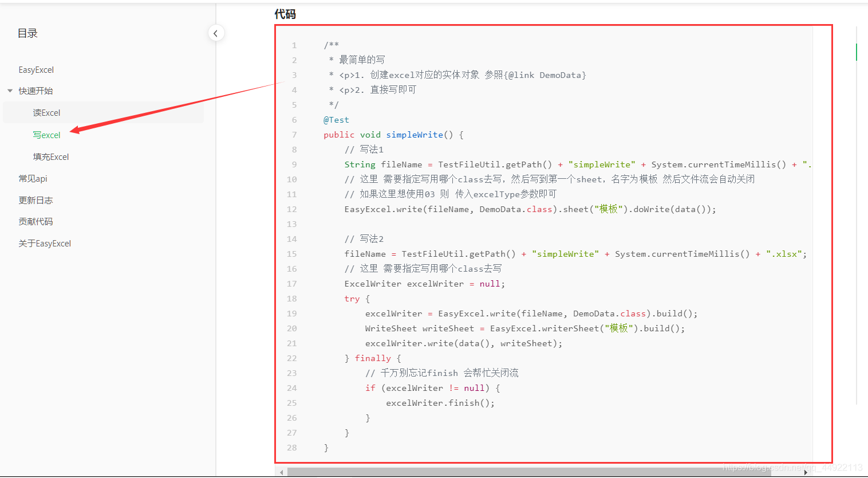The width and height of the screenshot is (868, 478).
Task: Click the '// 写法1' comment
Action: pyautogui.click(x=364, y=150)
